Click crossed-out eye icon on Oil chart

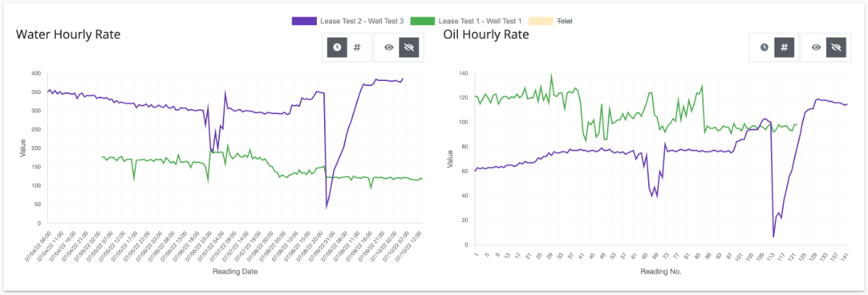coord(836,47)
